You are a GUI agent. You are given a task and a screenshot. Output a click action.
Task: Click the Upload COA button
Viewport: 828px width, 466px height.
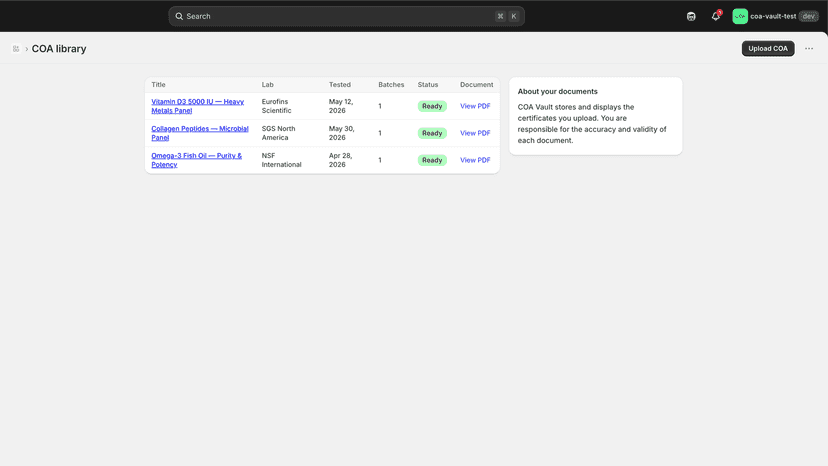(x=768, y=49)
